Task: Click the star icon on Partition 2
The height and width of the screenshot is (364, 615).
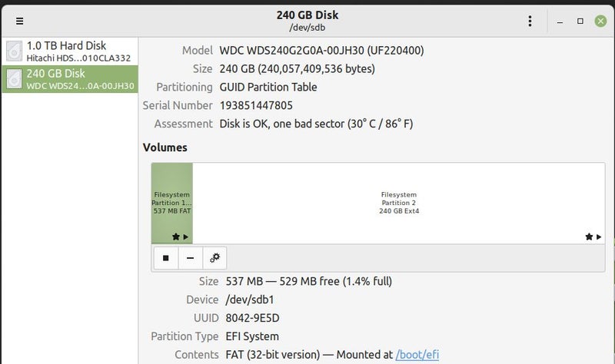Action: pyautogui.click(x=589, y=237)
